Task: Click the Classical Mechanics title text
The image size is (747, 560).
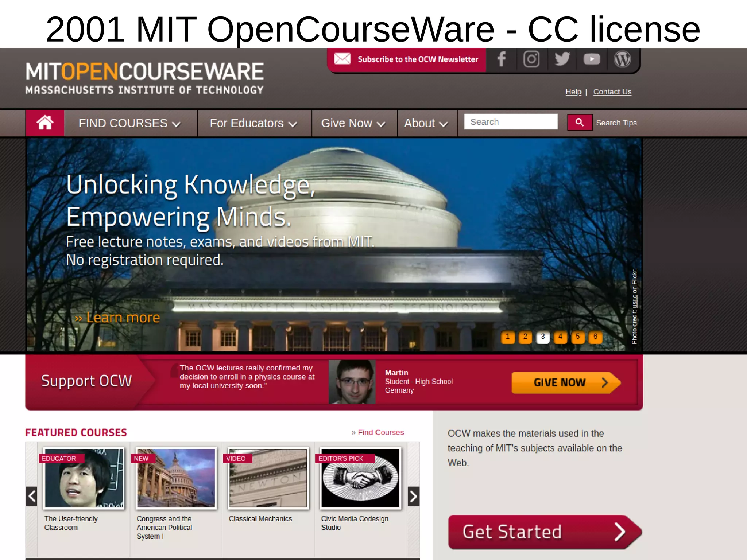Action: click(x=260, y=518)
